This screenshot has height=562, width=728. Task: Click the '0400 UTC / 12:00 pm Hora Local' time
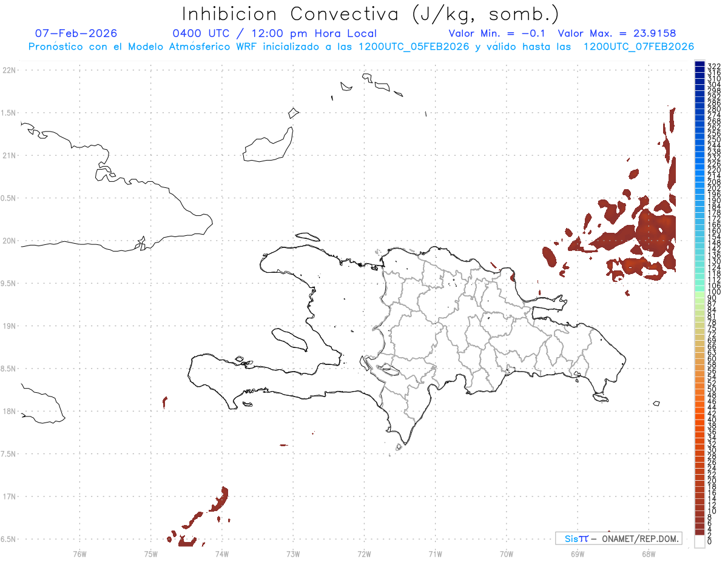275,33
